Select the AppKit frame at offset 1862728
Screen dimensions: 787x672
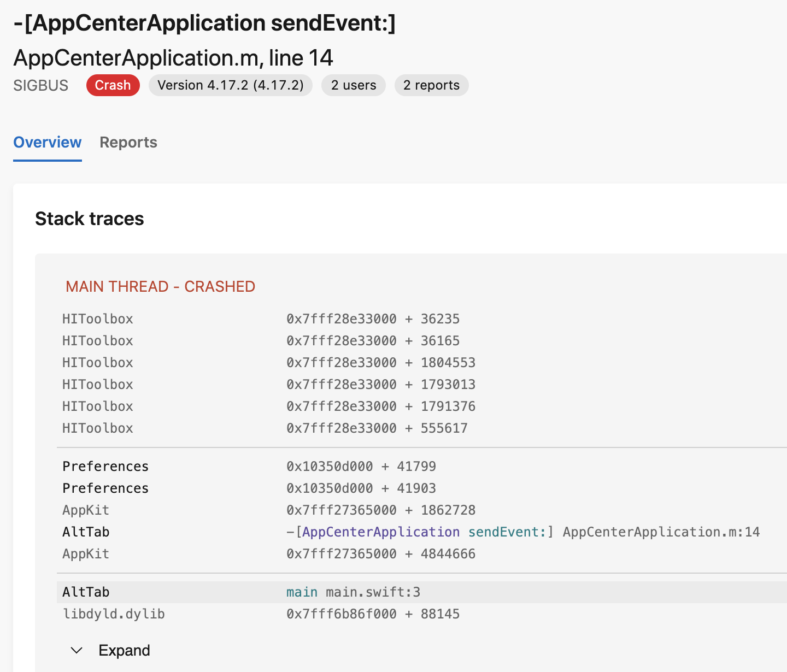[x=86, y=510]
